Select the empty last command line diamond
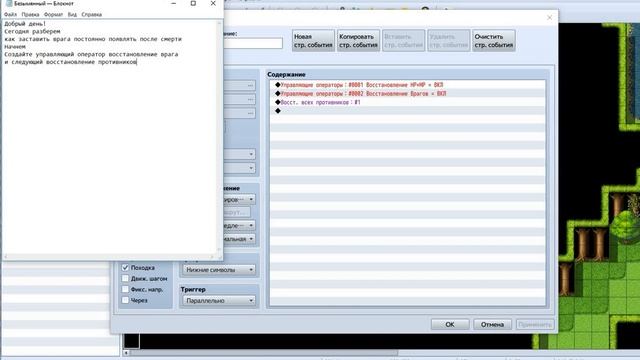The height and width of the screenshot is (360, 640). click(278, 111)
